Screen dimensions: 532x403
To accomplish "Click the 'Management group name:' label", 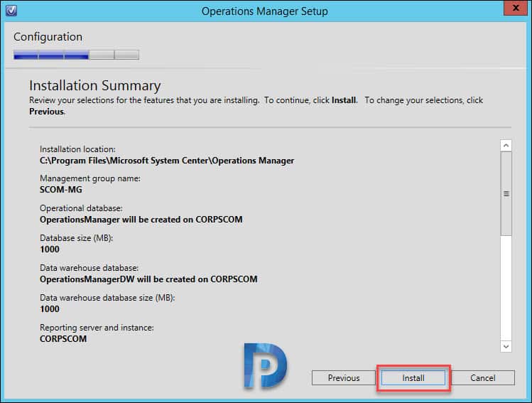I will point(90,178).
